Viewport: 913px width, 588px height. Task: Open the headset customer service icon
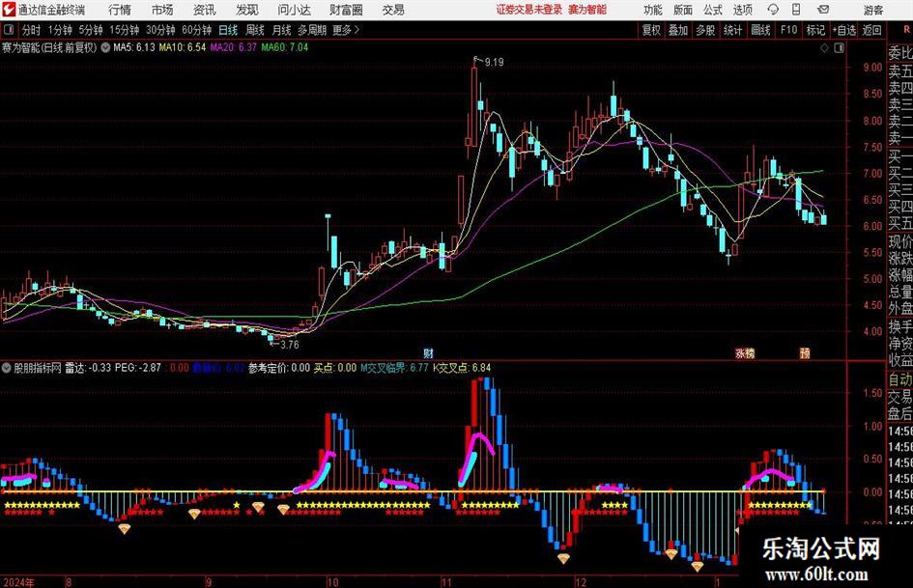click(773, 10)
